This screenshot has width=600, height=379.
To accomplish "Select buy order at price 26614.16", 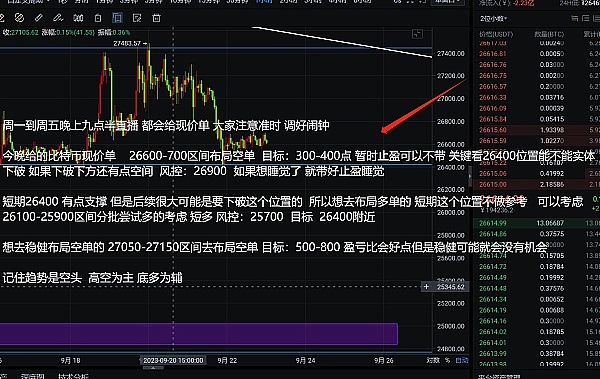I will (x=536, y=321).
